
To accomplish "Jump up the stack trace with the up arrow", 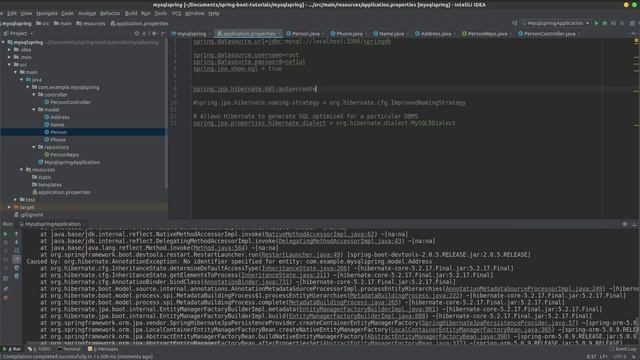I will point(16,234).
